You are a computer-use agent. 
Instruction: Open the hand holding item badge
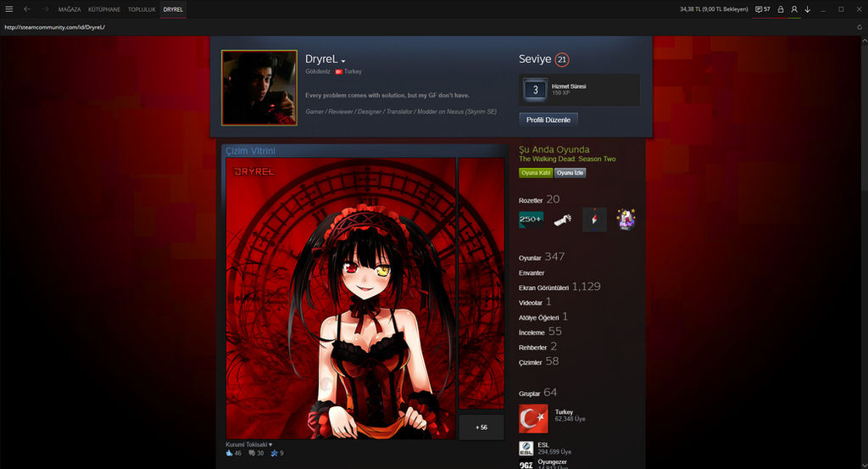tap(563, 220)
